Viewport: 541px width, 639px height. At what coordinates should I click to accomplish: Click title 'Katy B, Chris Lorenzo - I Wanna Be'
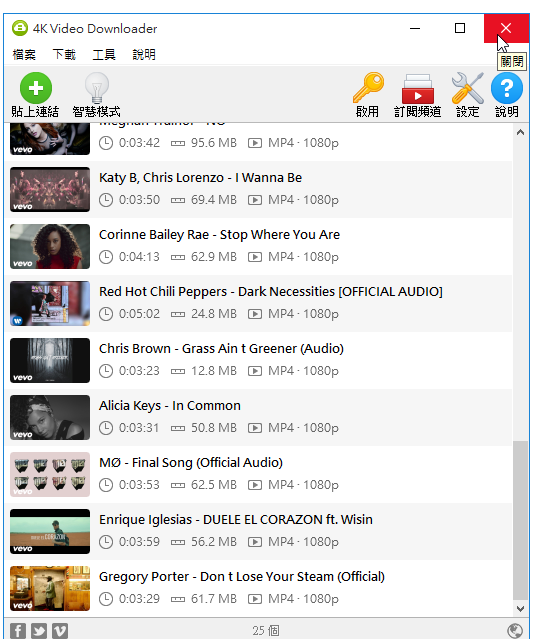pyautogui.click(x=200, y=178)
